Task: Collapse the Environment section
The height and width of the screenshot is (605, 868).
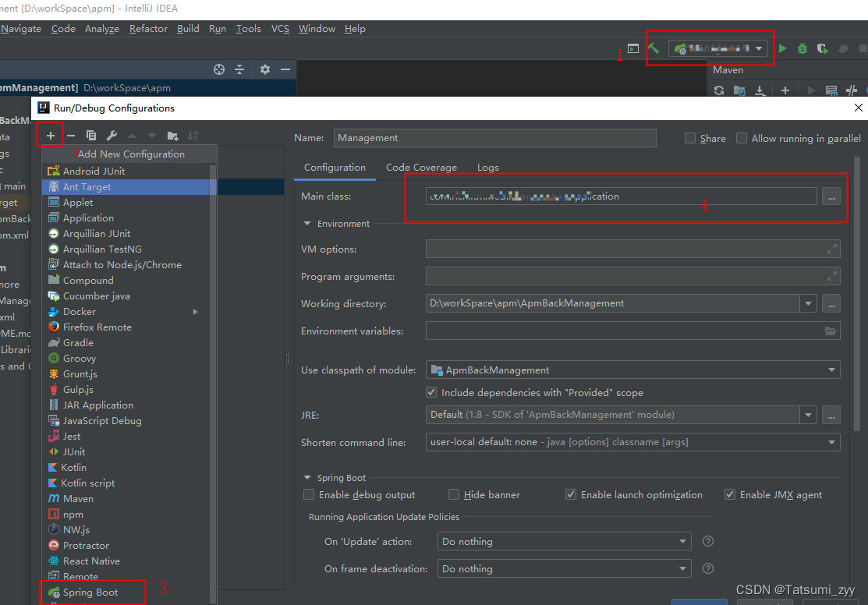Action: click(307, 224)
